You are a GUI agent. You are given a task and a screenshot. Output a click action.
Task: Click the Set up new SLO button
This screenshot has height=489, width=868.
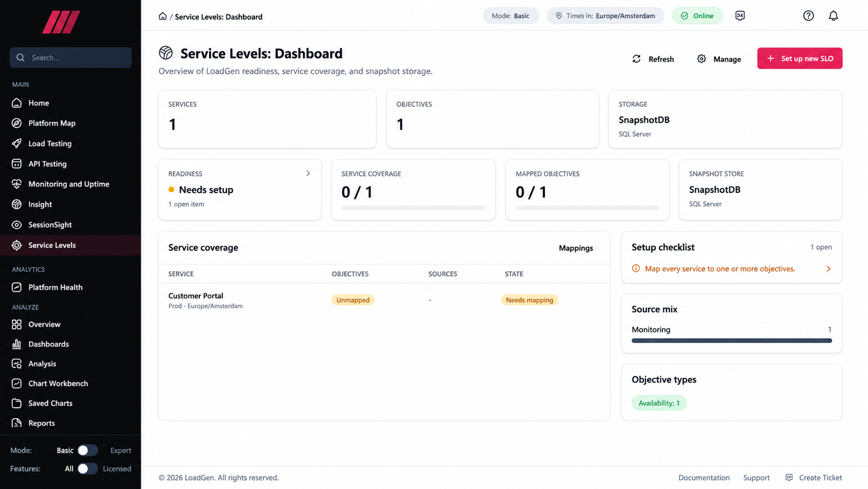click(x=799, y=58)
